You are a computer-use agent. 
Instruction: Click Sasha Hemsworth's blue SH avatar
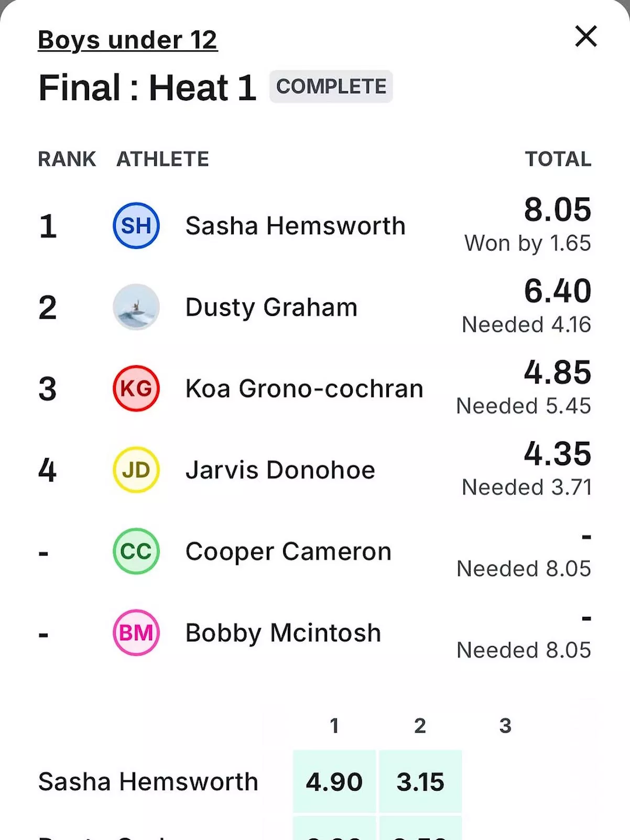[136, 226]
